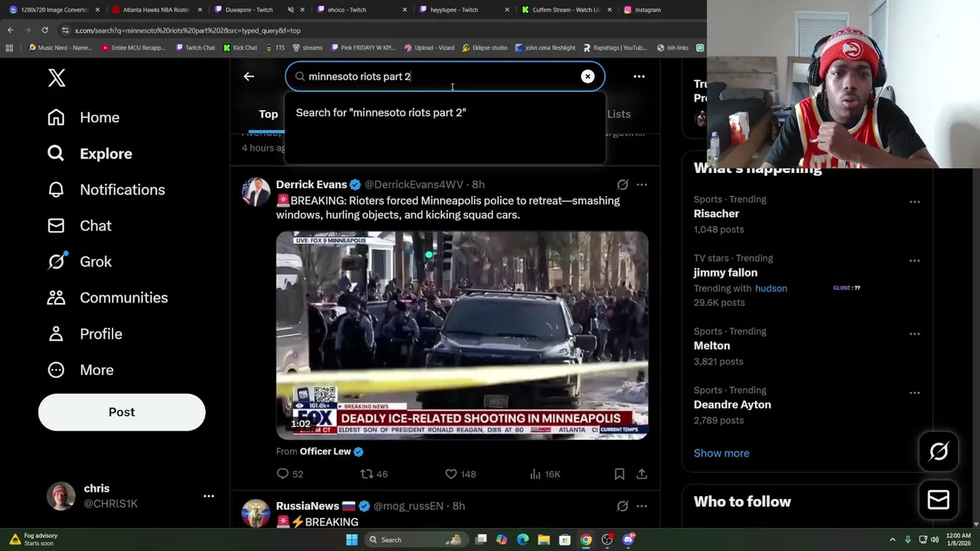Viewport: 980px width, 551px height.
Task: Open more options on Derrick Evans post
Action: pyautogui.click(x=642, y=184)
